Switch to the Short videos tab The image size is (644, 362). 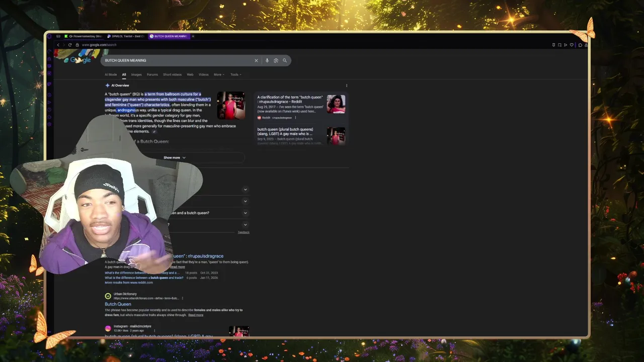tap(172, 74)
